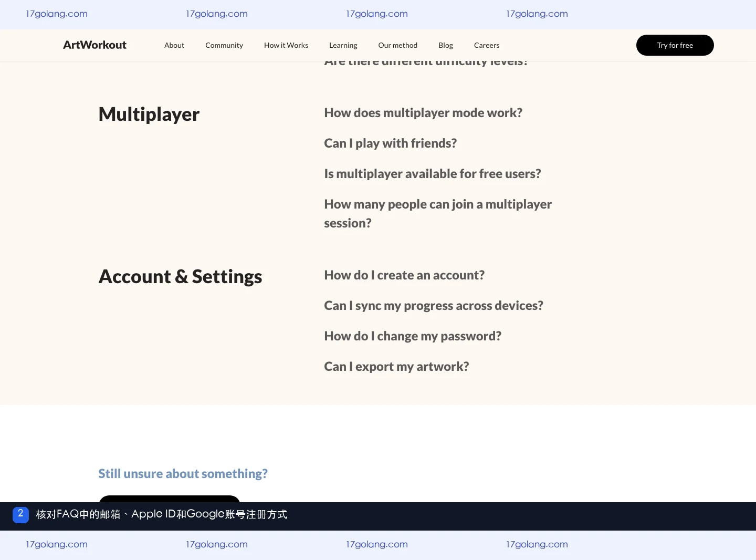The height and width of the screenshot is (560, 756).
Task: Expand 'How does multiplayer mode work?'
Action: (x=423, y=113)
